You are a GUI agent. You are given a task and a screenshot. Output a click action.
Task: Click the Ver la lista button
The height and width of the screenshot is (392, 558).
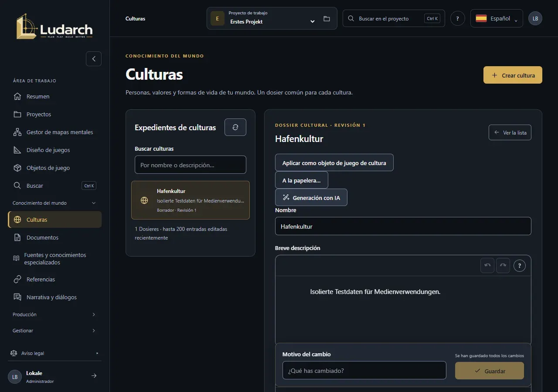(510, 132)
